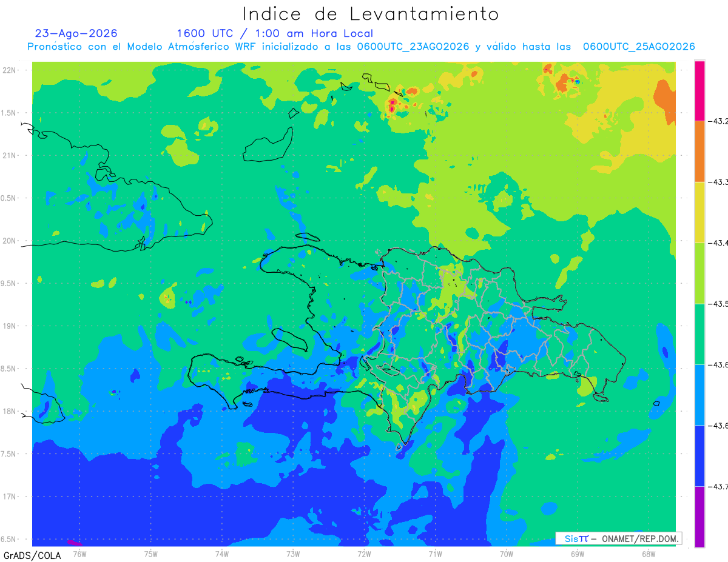The height and width of the screenshot is (562, 728).
Task: Pick the light blue legend swatch
Action: point(699,395)
